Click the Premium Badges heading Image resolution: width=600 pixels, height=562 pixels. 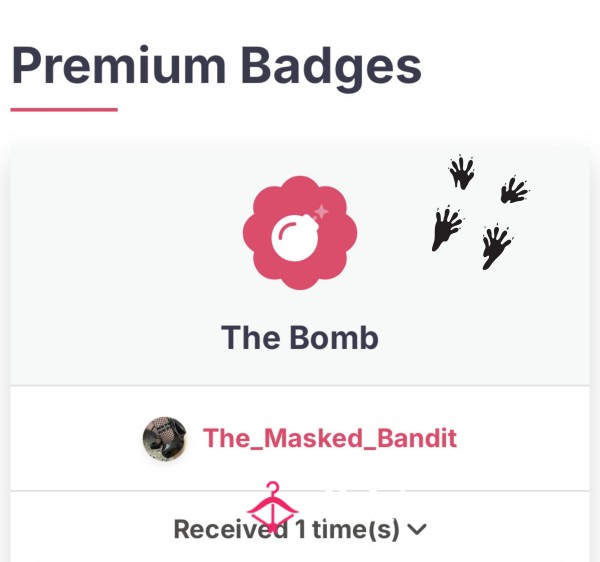[x=217, y=65]
